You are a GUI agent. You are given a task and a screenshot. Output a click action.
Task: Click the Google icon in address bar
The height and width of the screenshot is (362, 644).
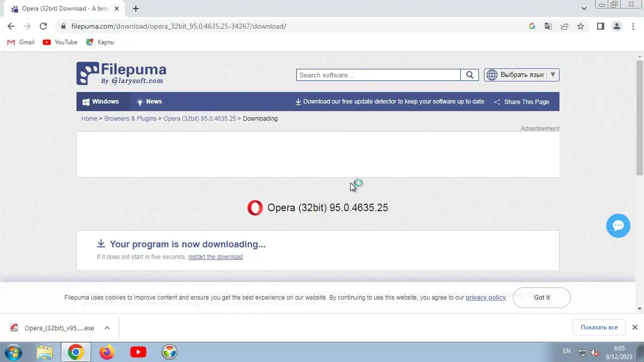[532, 26]
